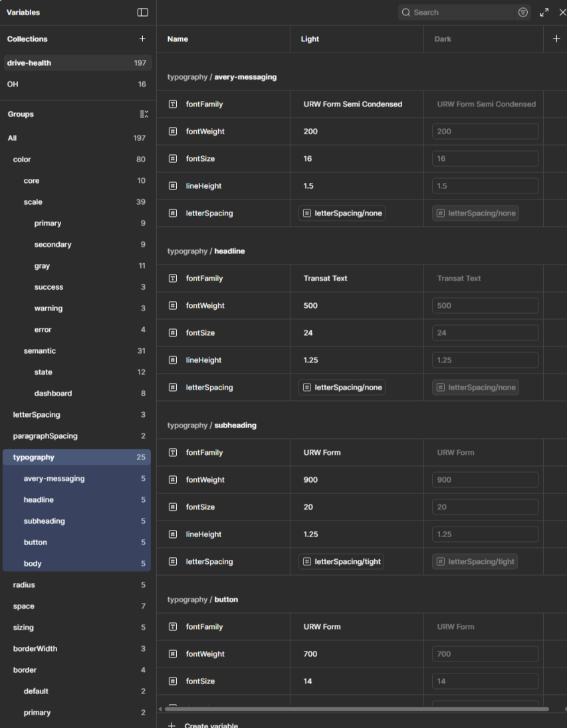Edit the Dark fontWeight value of 200
The width and height of the screenshot is (567, 728).
coord(485,131)
